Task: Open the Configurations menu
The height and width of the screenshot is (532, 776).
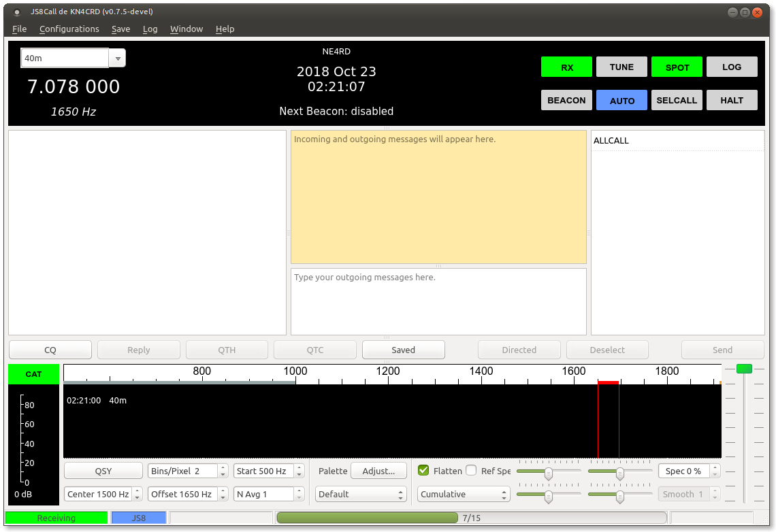Action: pyautogui.click(x=69, y=29)
